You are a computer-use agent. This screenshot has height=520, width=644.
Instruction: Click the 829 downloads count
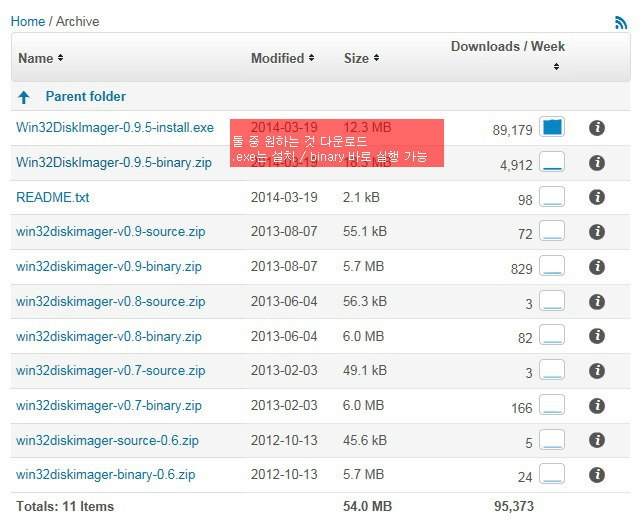522,269
